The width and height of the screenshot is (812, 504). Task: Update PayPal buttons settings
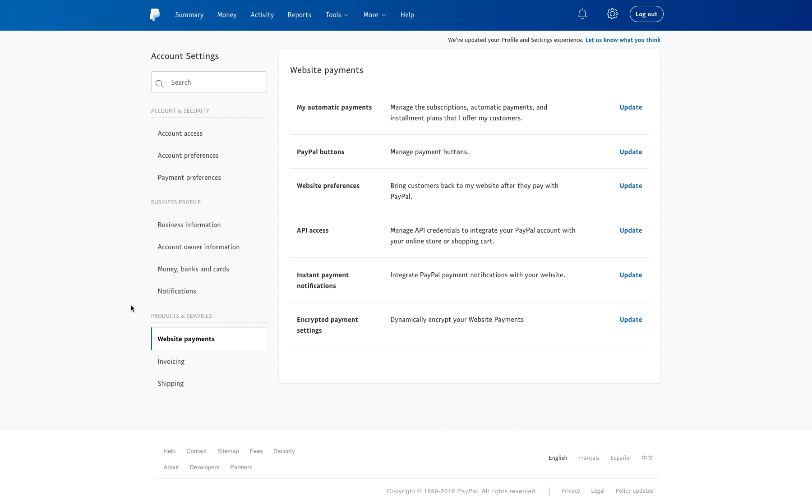click(x=631, y=152)
